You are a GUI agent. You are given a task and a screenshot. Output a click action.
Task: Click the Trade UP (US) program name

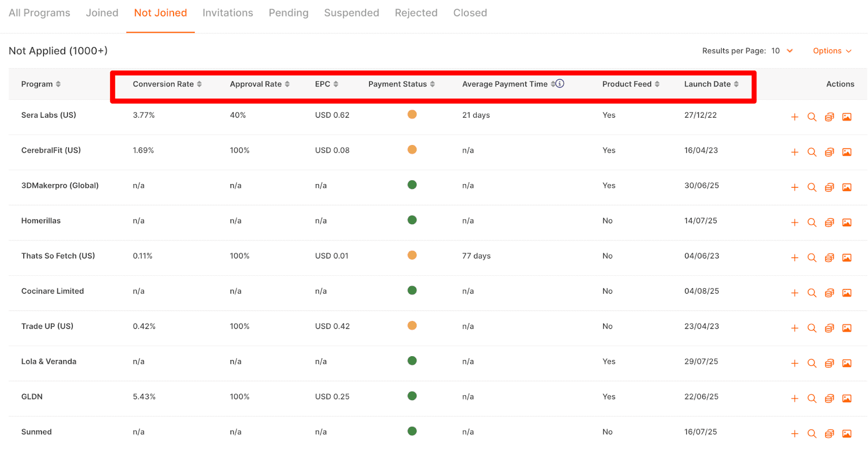47,326
